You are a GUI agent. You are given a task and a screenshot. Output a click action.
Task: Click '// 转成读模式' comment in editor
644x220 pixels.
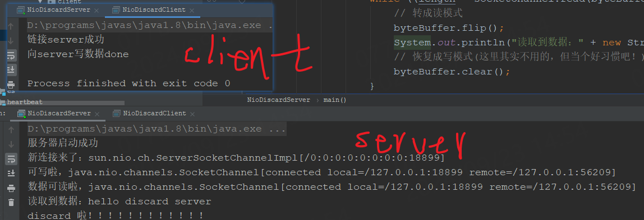pos(428,13)
